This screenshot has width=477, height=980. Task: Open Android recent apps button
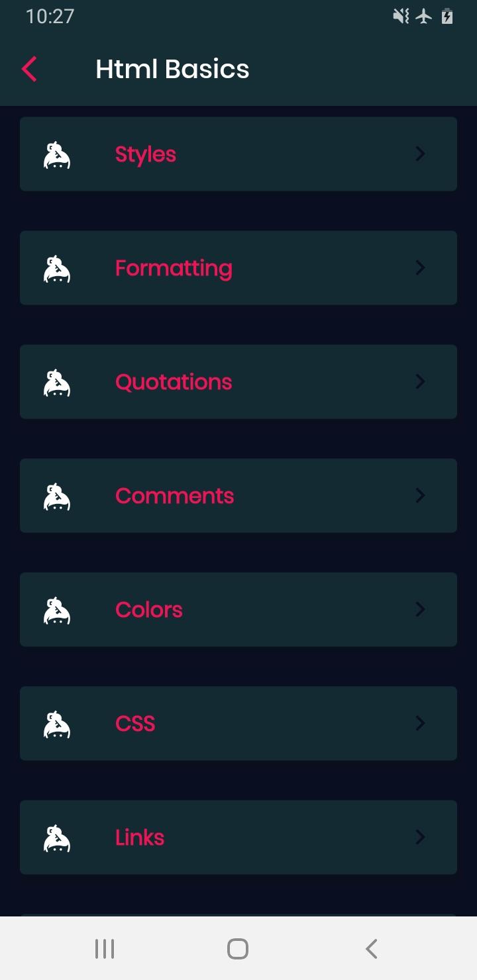coord(105,949)
